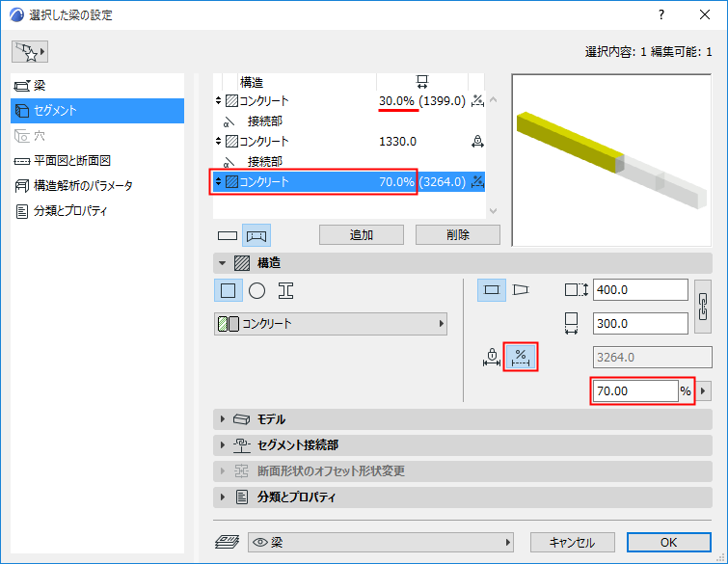Click the help question mark button

661,14
